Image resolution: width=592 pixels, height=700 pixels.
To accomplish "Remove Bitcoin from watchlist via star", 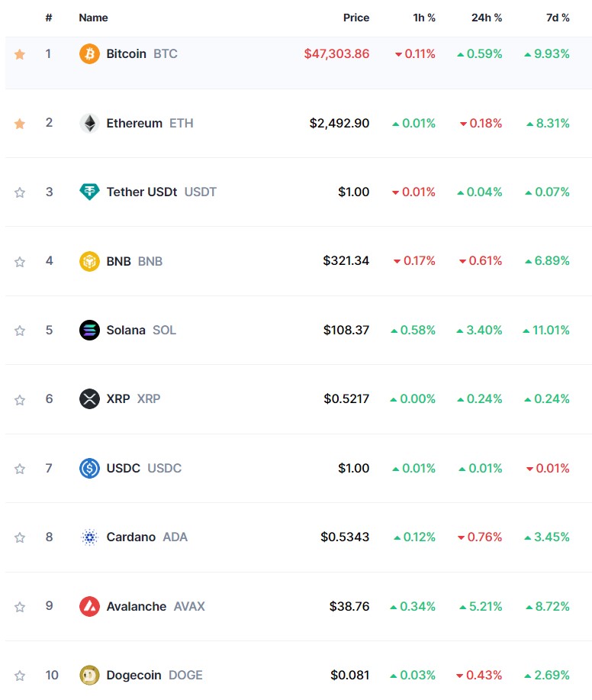I will click(x=20, y=54).
